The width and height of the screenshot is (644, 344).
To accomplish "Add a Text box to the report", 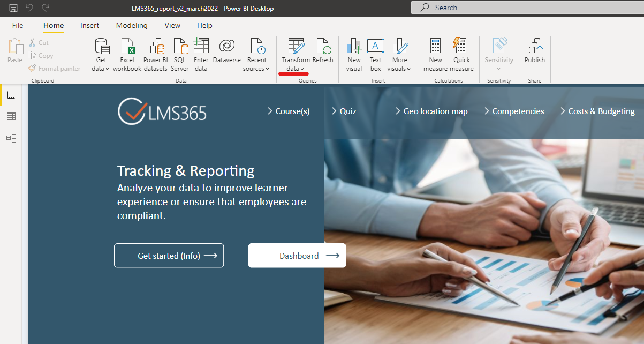I will [x=375, y=55].
